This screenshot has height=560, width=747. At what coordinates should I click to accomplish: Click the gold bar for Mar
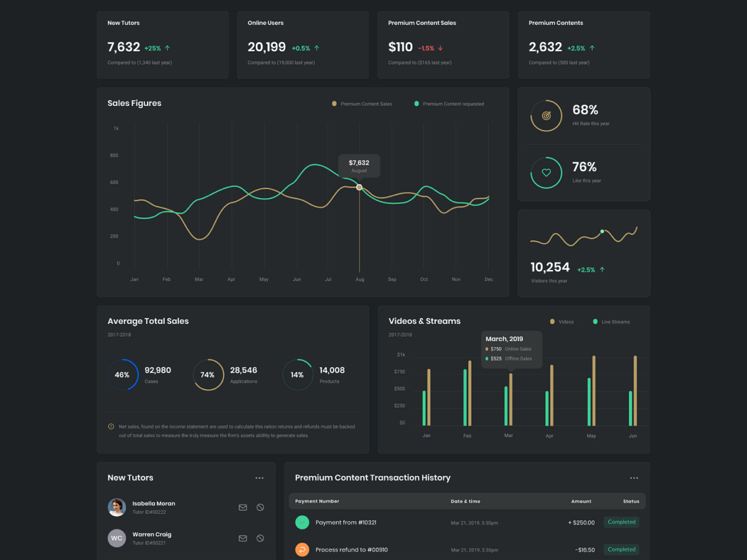point(511,399)
